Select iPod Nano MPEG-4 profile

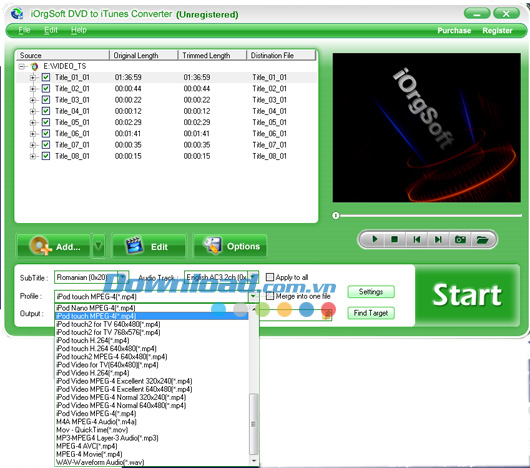(151, 308)
